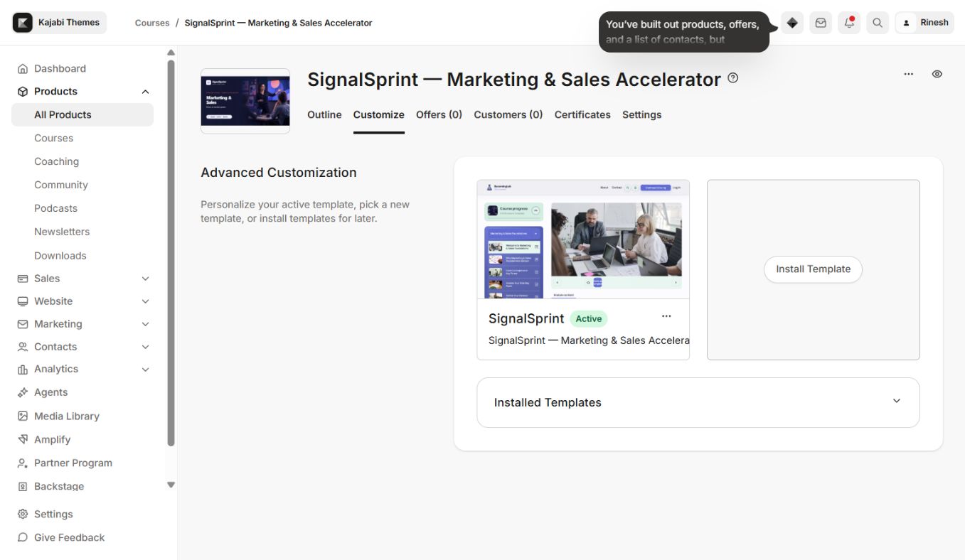965x560 pixels.
Task: Click the Analytics chart icon
Action: coord(23,370)
